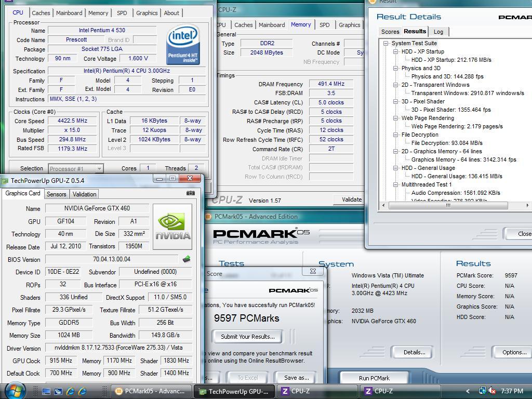Click the PCMark05 taskbar button

coord(151,391)
